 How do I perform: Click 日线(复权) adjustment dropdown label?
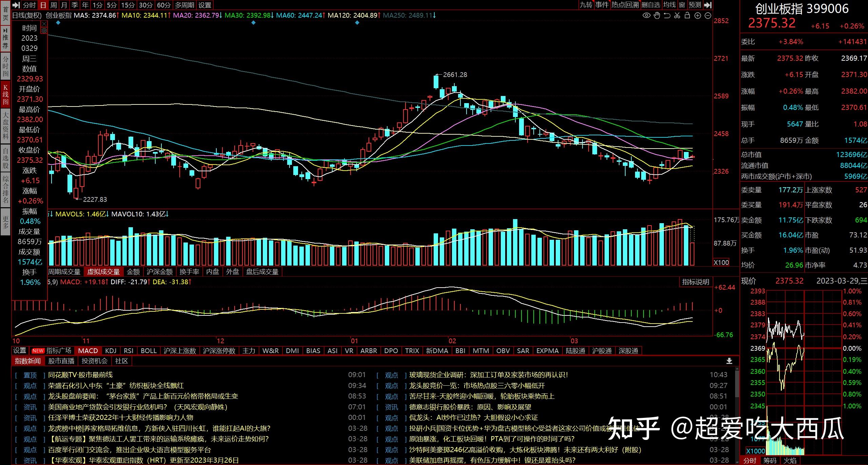[x=27, y=15]
